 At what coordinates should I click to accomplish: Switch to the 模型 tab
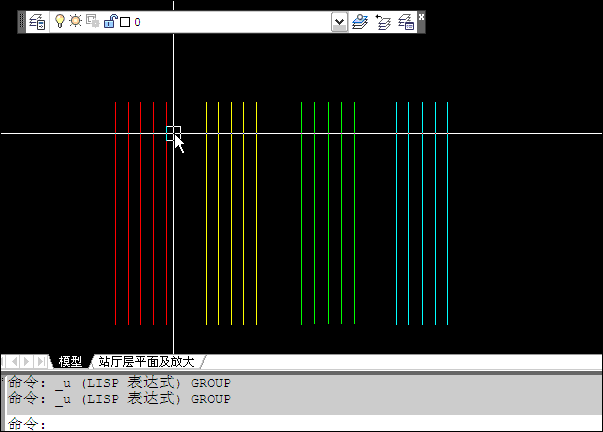(x=70, y=362)
